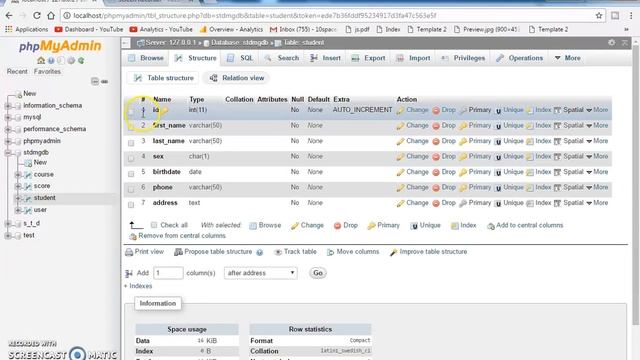
Task: Click Propose table structure help icon
Action: pos(260,253)
